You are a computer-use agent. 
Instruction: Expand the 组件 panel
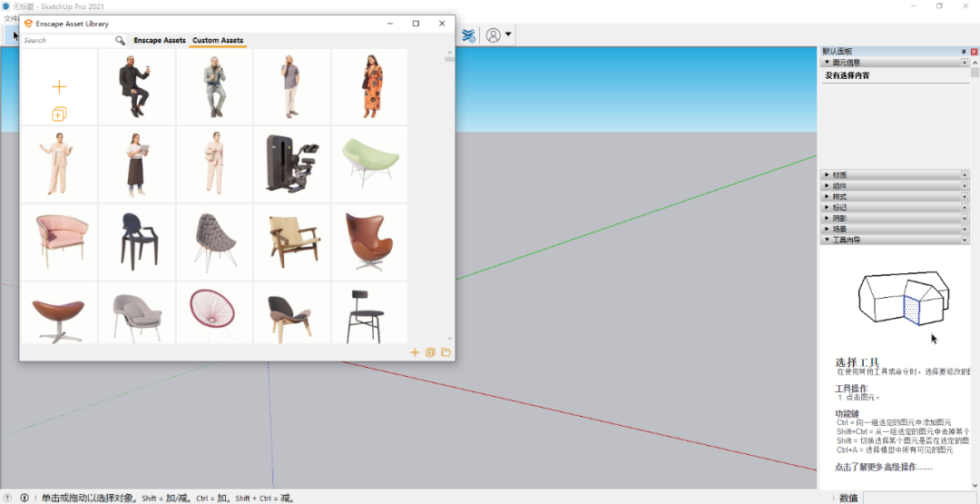839,186
